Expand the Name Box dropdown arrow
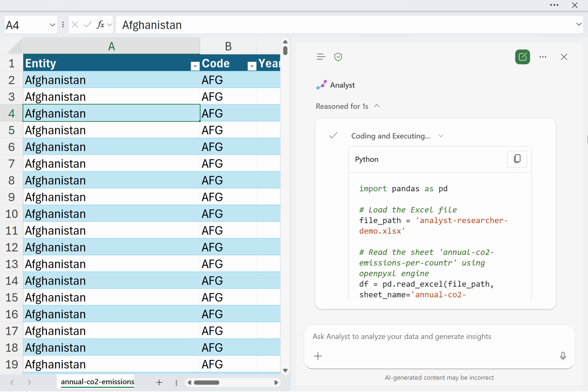Viewport: 588px width, 392px height. [x=52, y=25]
